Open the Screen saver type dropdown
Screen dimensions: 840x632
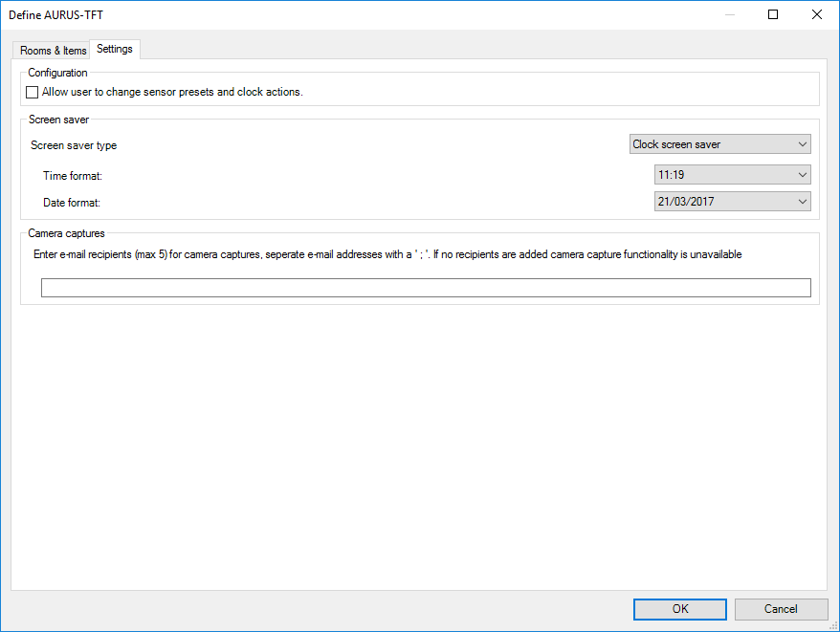(719, 144)
